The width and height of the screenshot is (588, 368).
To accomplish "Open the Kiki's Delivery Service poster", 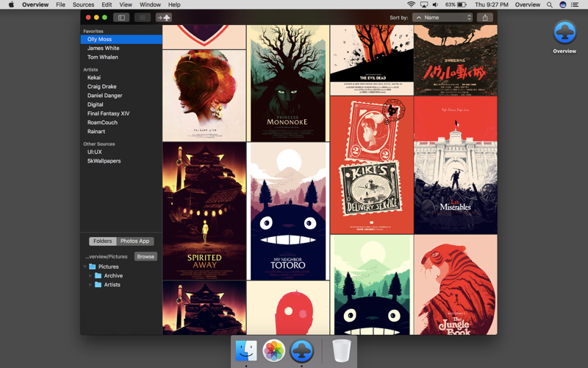I will click(372, 165).
